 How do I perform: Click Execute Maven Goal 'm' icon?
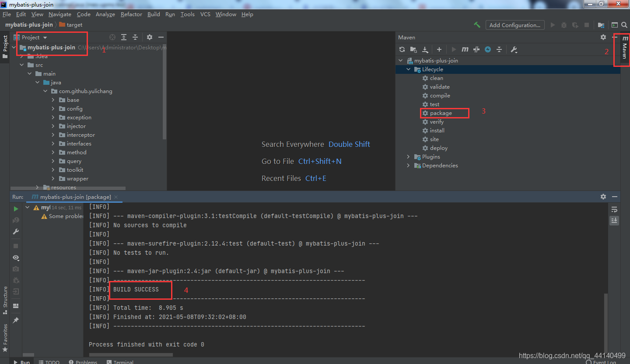(465, 49)
